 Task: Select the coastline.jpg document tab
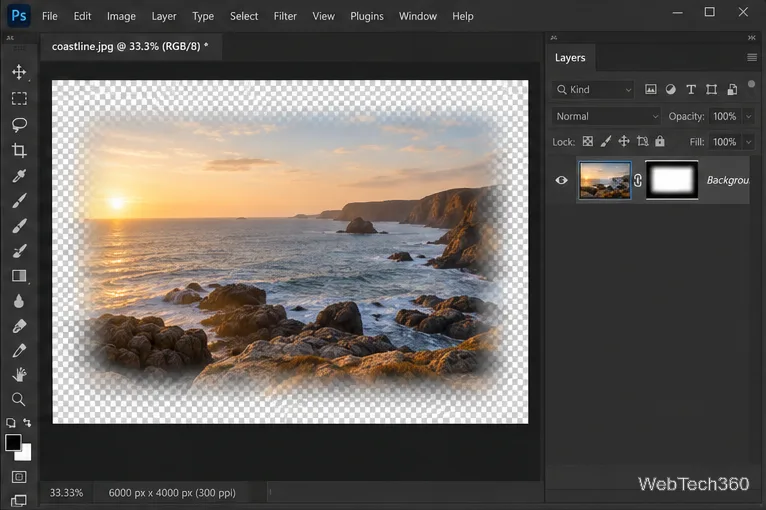130,46
